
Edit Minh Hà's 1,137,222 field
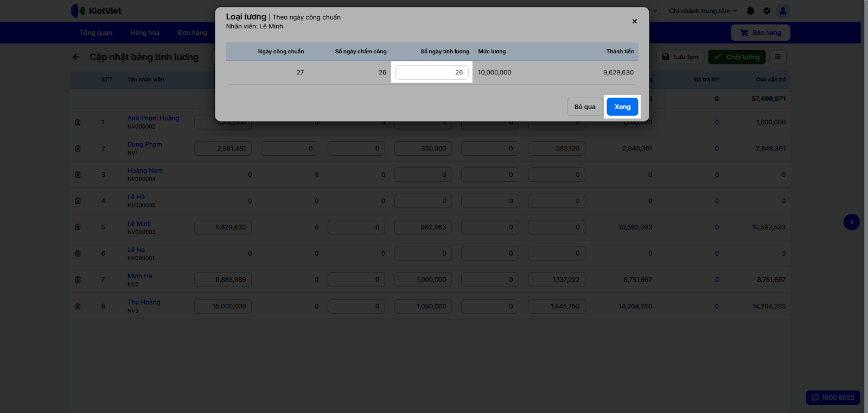tap(557, 279)
